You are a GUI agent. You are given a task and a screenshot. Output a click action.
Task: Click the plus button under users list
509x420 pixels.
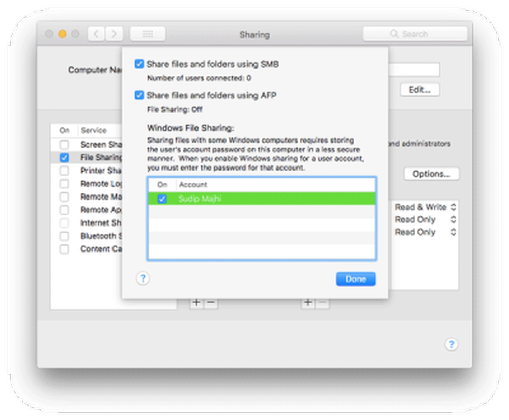307,303
